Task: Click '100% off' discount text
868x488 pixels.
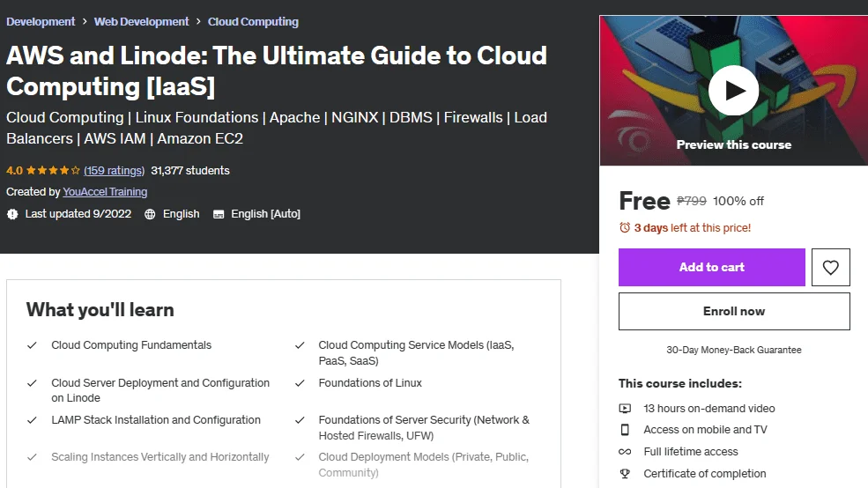Action: (738, 201)
